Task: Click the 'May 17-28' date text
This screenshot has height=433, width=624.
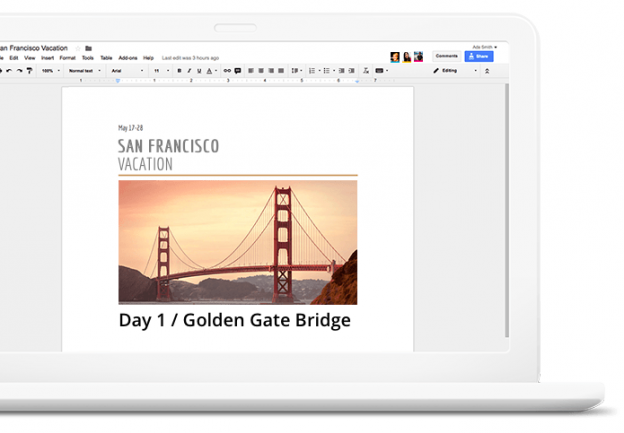Action: pyautogui.click(x=131, y=128)
